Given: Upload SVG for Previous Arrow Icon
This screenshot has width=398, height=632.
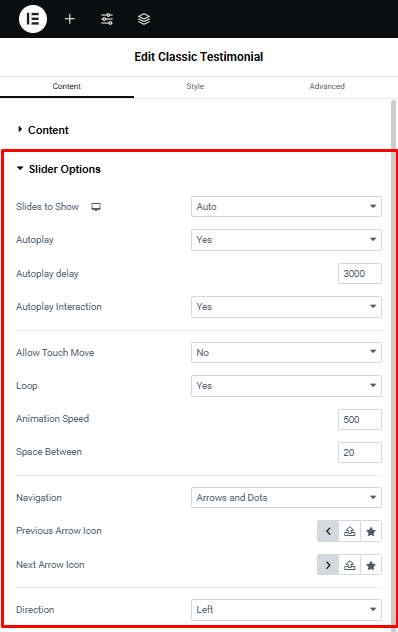Looking at the screenshot, I should 350,531.
